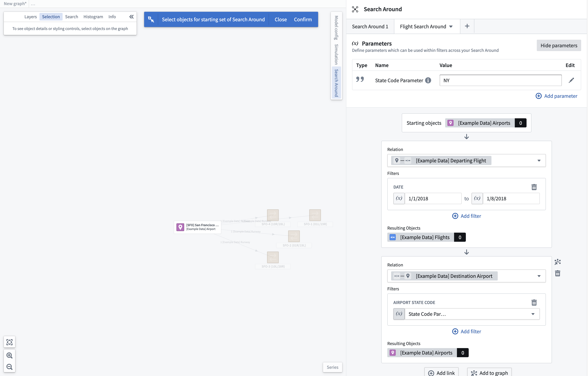Select the SFO San Francisco airport node
The image size is (588, 376).
click(x=197, y=227)
